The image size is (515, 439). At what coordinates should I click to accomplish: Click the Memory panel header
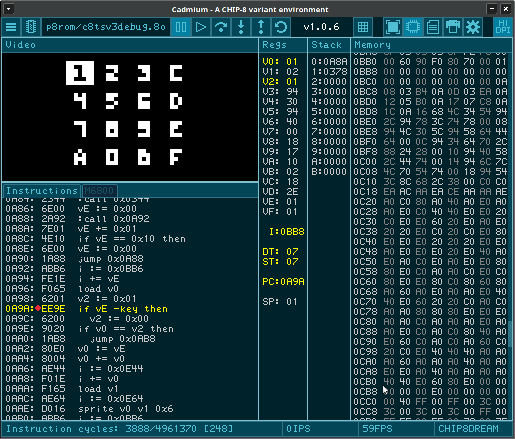[x=431, y=45]
